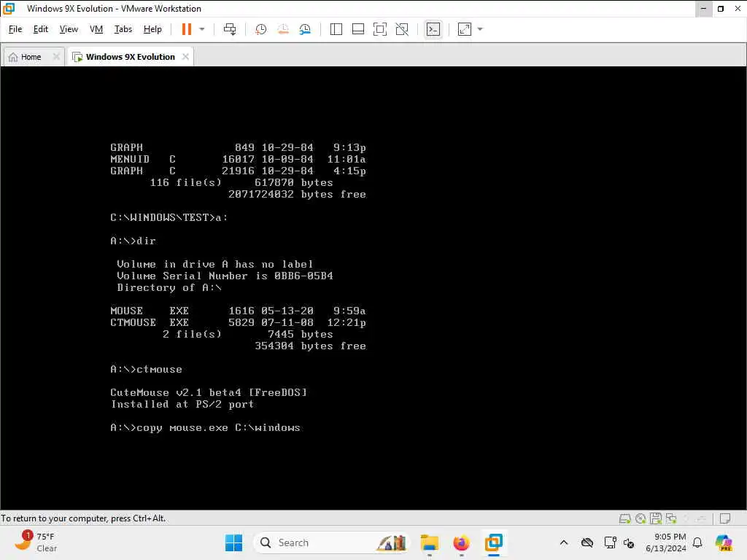
Task: Take a snapshot of this VM
Action: coord(260,29)
